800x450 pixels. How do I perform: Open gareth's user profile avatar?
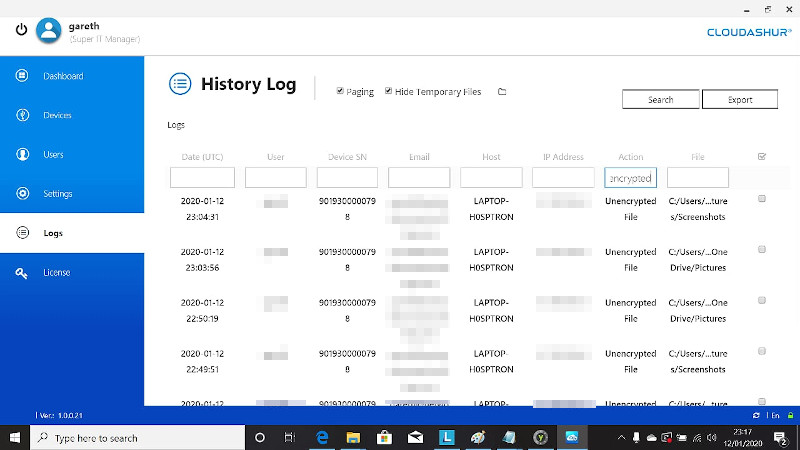(x=48, y=30)
